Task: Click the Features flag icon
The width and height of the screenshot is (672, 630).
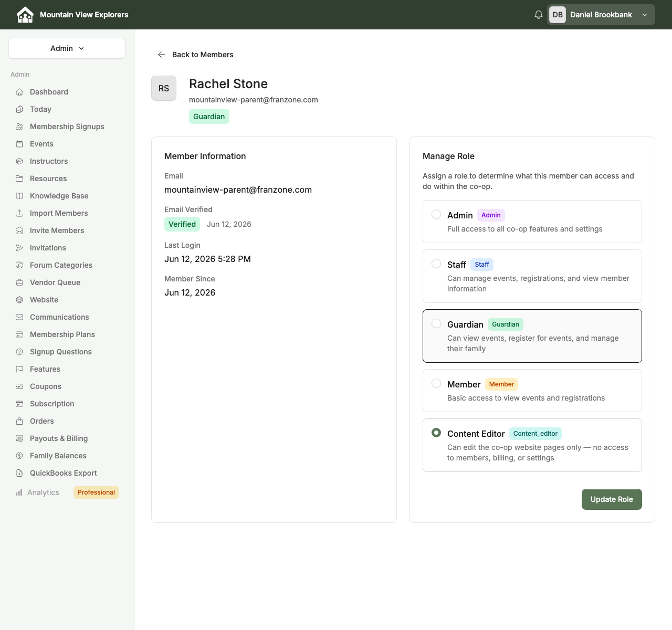Action: [x=19, y=369]
